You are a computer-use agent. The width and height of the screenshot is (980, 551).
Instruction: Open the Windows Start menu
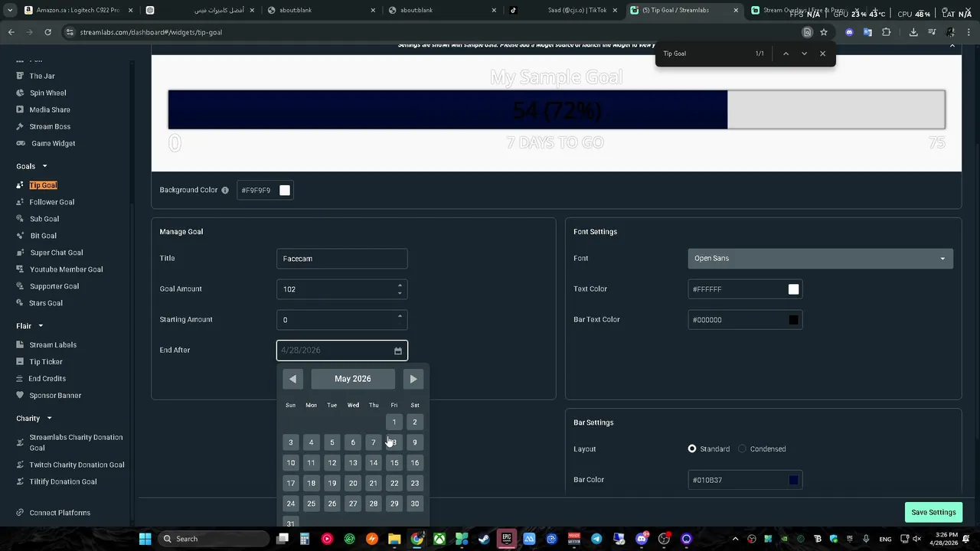145,539
